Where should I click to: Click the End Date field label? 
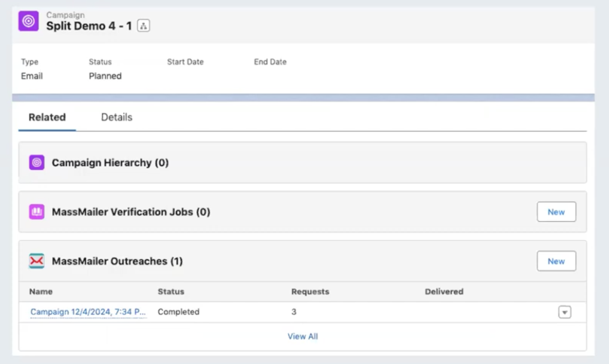(x=270, y=62)
